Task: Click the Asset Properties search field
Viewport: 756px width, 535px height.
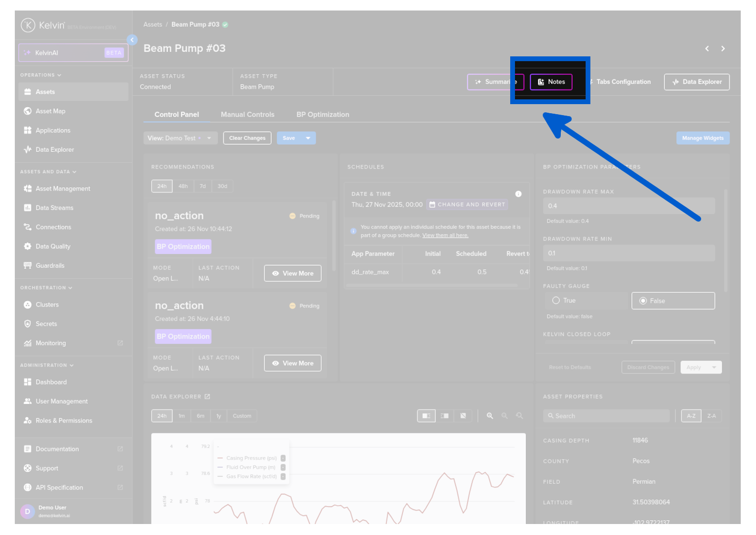Action: click(606, 416)
